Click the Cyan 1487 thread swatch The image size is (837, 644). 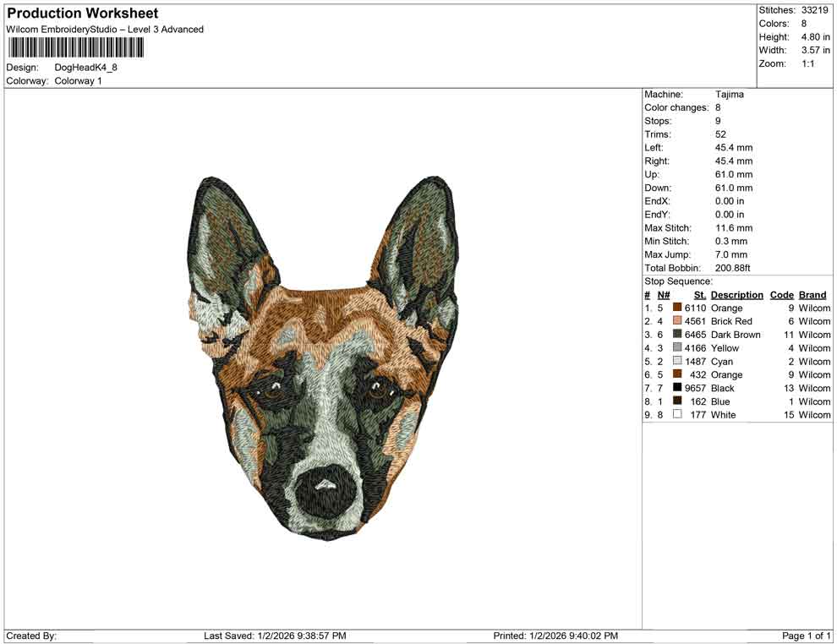(676, 361)
